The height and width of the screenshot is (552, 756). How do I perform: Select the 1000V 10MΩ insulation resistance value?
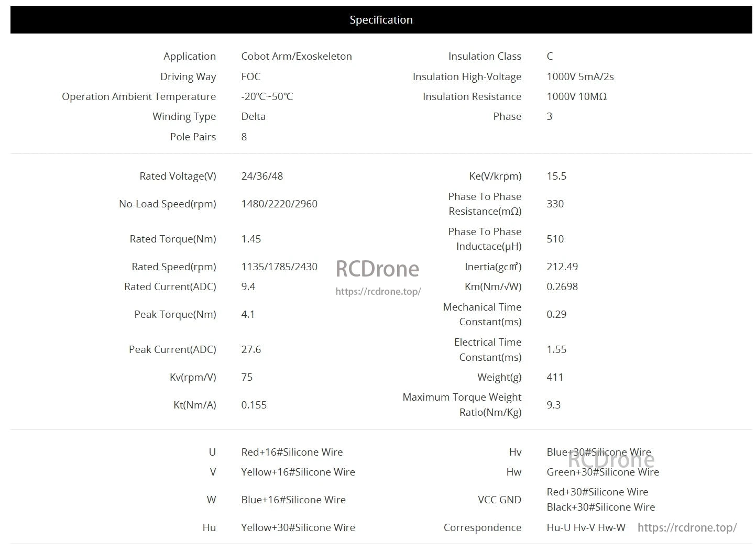point(576,96)
